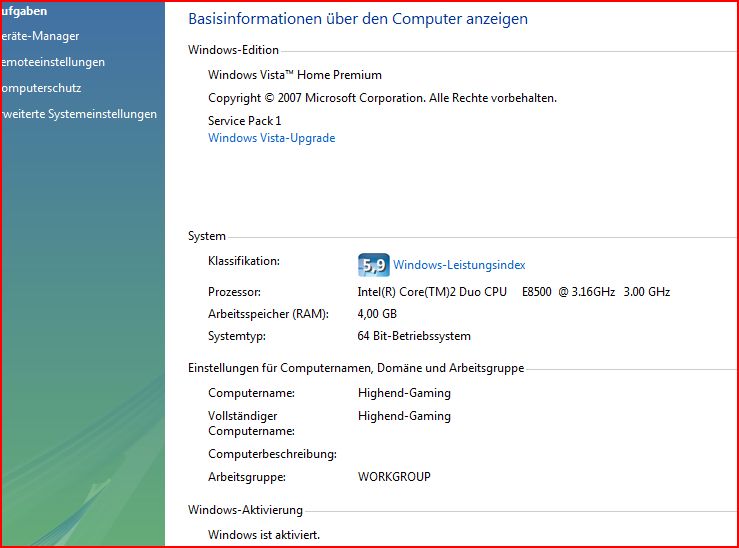This screenshot has height=548, width=739.
Task: Click the Einstellungen für Computernamen section header
Action: 356,368
